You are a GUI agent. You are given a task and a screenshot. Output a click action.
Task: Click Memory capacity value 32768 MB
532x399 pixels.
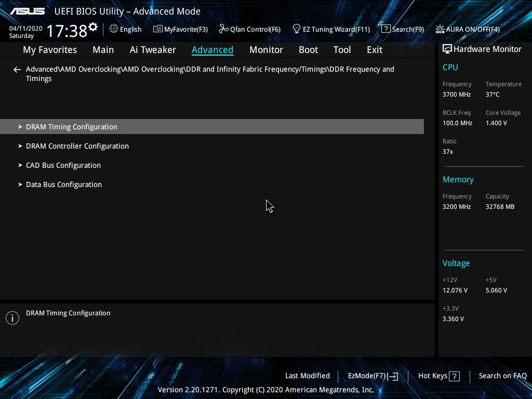[x=500, y=206]
